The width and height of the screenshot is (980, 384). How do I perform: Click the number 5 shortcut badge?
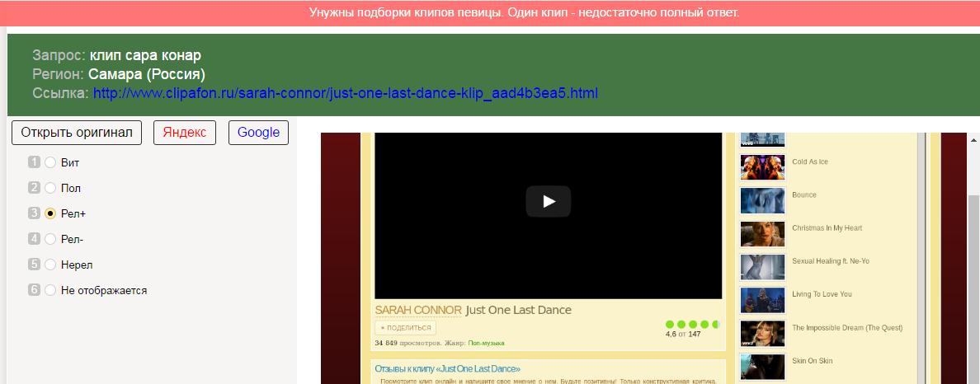(34, 265)
